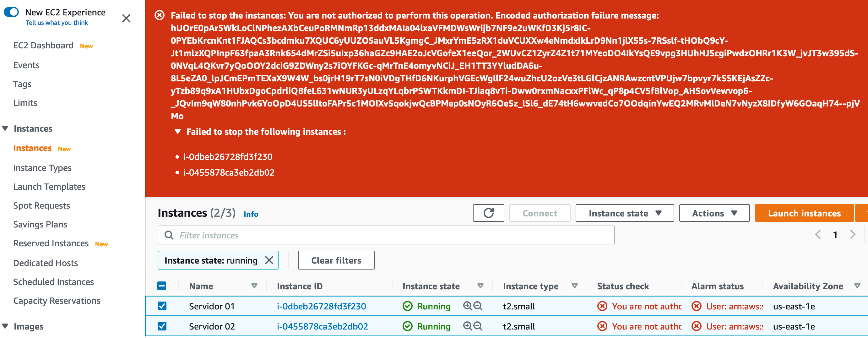Go to Dedicated Hosts
Viewport: 868px width, 338px height.
(x=46, y=263)
